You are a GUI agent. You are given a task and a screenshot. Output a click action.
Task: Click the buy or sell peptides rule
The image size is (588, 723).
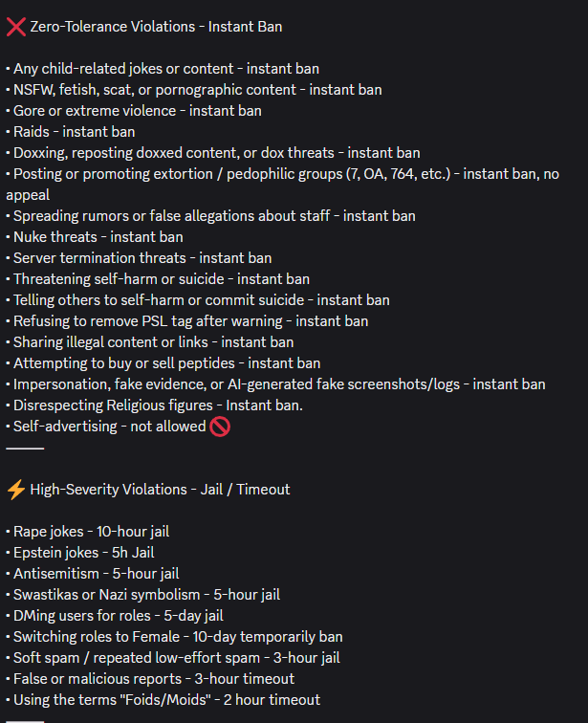coord(166,363)
